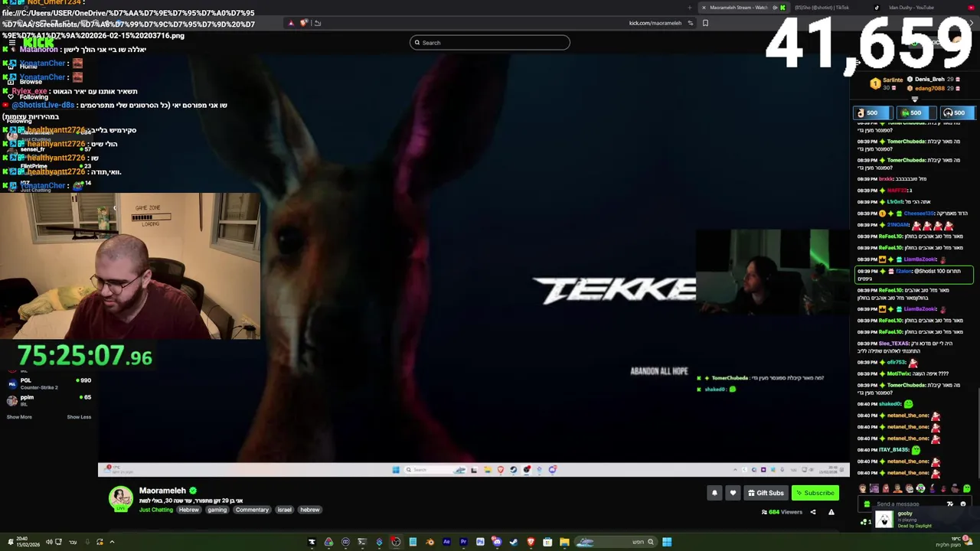Open a new browser tab
The width and height of the screenshot is (980, 551).
click(689, 8)
